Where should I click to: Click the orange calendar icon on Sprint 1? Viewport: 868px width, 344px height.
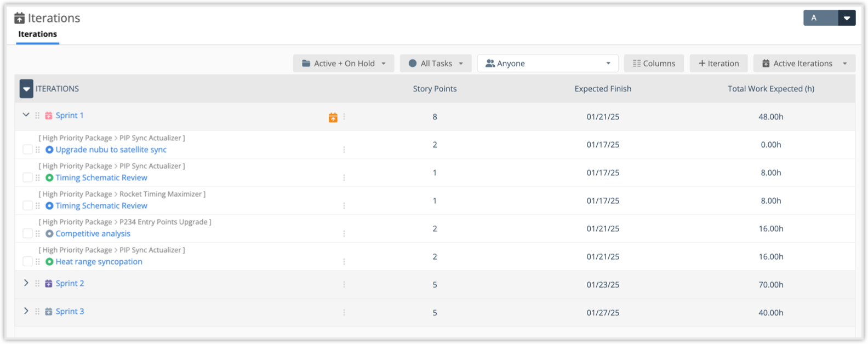click(333, 117)
